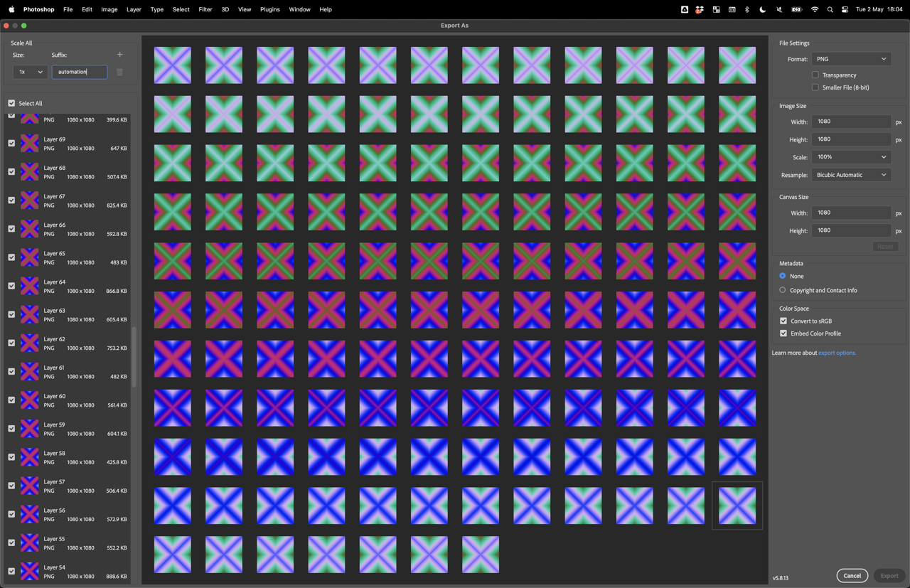Click the image Width input field
This screenshot has height=588, width=910.
851,122
